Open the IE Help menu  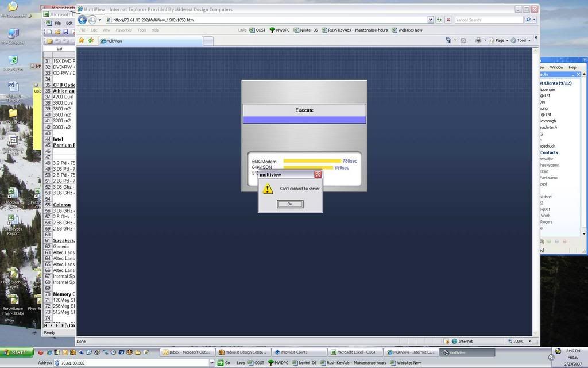(155, 30)
